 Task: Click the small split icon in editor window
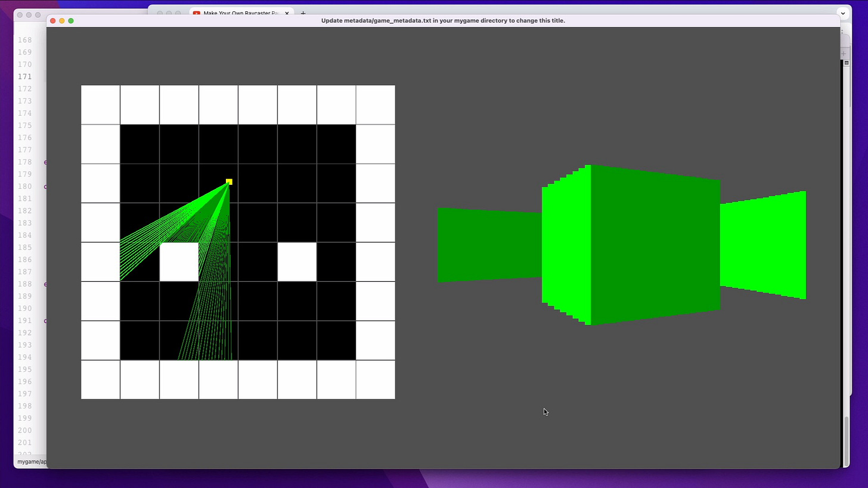point(847,63)
